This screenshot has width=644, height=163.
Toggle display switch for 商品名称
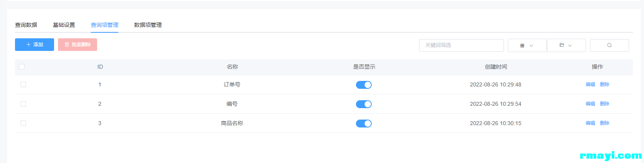coord(364,124)
